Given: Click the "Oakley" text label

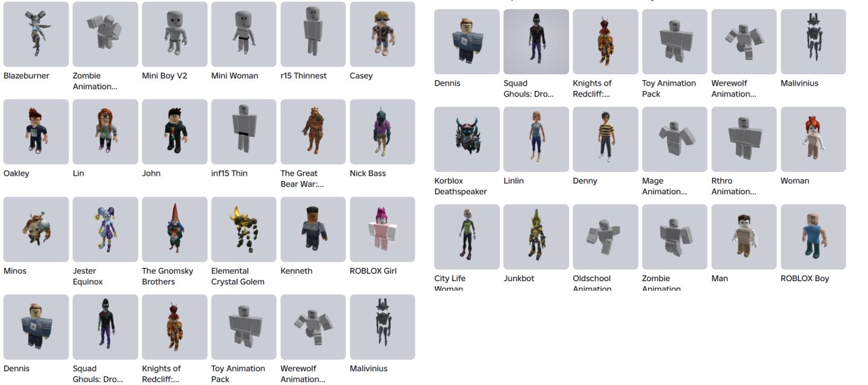Looking at the screenshot, I should click(x=16, y=174).
